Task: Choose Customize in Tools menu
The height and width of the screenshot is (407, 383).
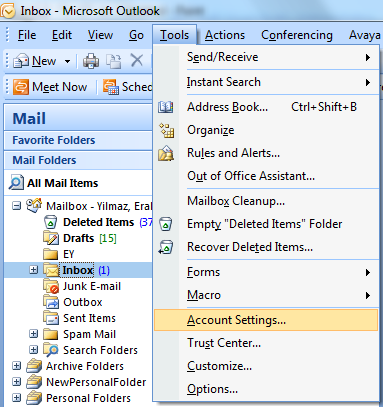Action: (266, 366)
